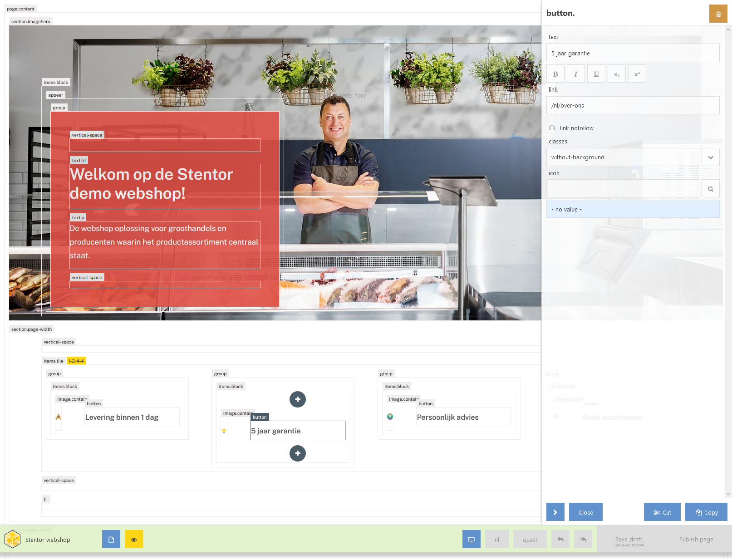This screenshot has height=560, width=732.
Task: Publish the page
Action: tap(696, 539)
